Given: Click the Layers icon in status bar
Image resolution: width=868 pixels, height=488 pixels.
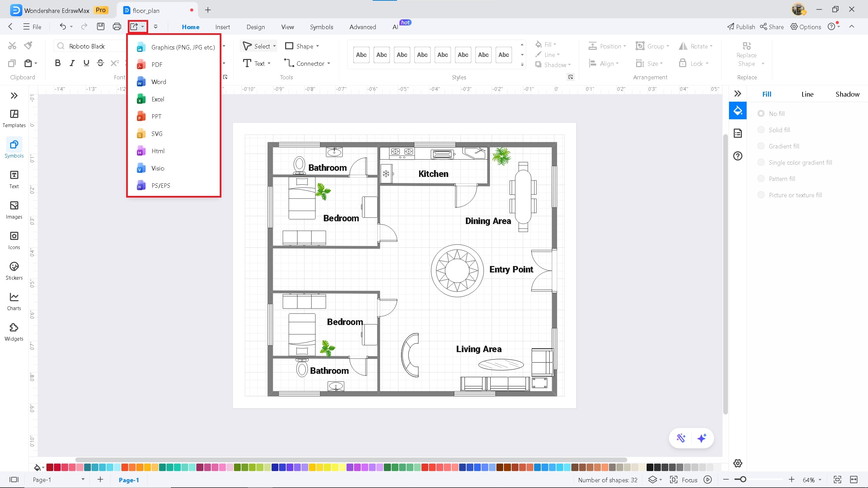Looking at the screenshot, I should point(653,480).
